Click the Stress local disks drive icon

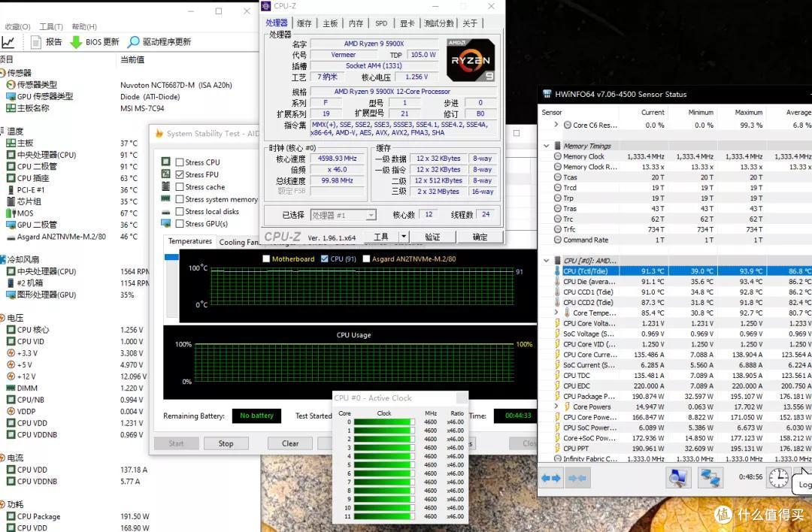click(165, 212)
